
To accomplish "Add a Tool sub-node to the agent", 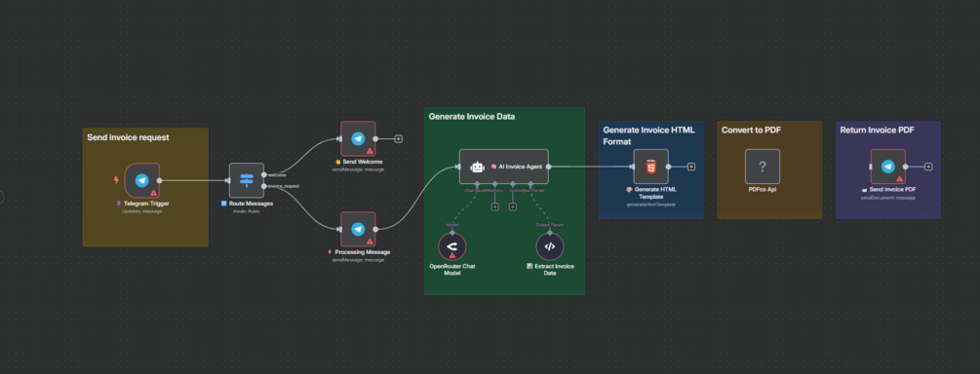I will click(x=513, y=206).
